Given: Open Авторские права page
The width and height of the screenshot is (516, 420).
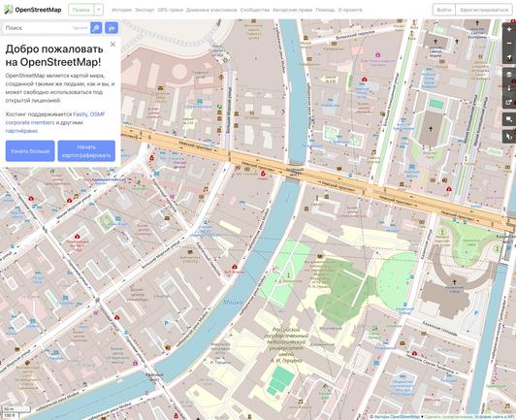Looking at the screenshot, I should (x=293, y=10).
